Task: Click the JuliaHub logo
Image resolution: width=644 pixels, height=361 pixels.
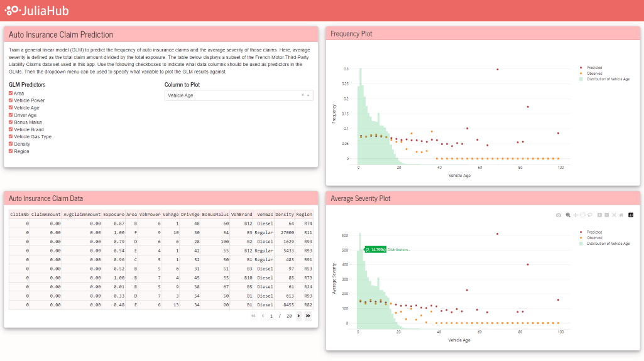Action: (x=37, y=11)
